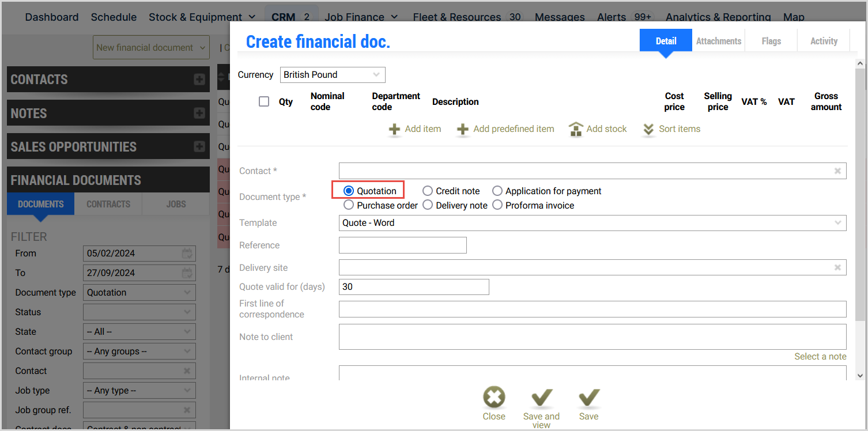
Task: Open the New financial document dropdown
Action: [x=152, y=48]
